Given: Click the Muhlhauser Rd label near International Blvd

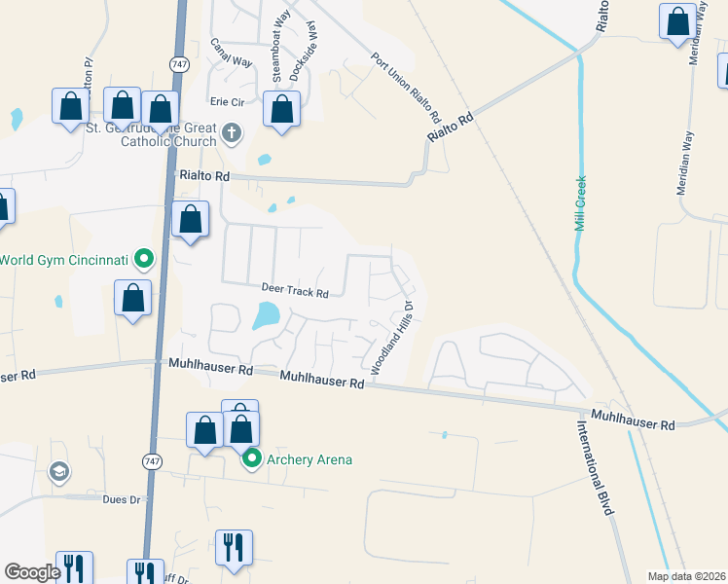Looking at the screenshot, I should click(x=633, y=420).
